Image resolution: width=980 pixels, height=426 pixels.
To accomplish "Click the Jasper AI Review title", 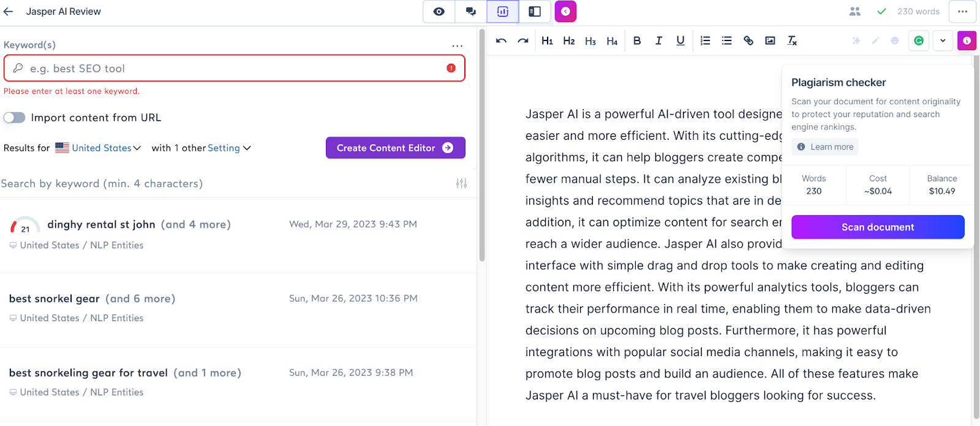I will point(64,12).
